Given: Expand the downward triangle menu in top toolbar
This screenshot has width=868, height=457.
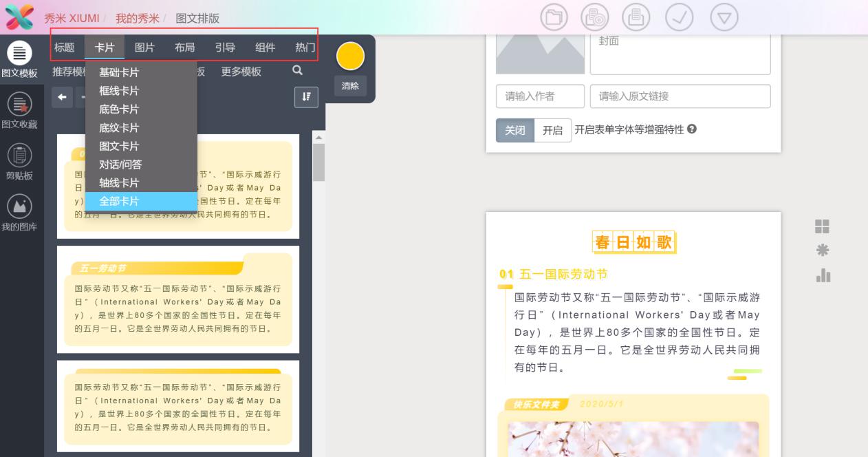Looking at the screenshot, I should (x=724, y=18).
